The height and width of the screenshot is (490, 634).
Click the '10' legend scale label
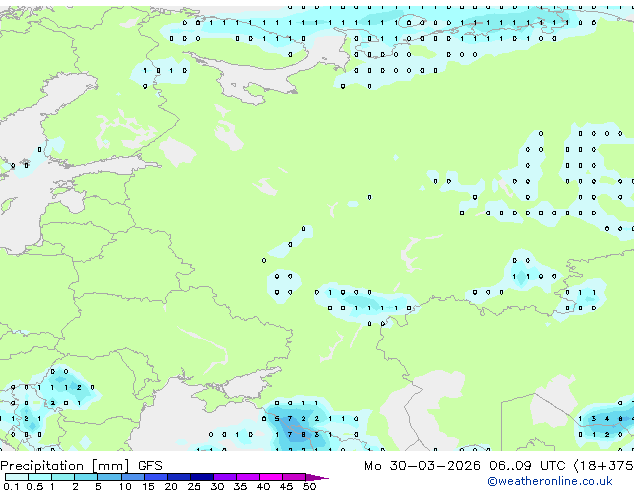[x=125, y=486]
